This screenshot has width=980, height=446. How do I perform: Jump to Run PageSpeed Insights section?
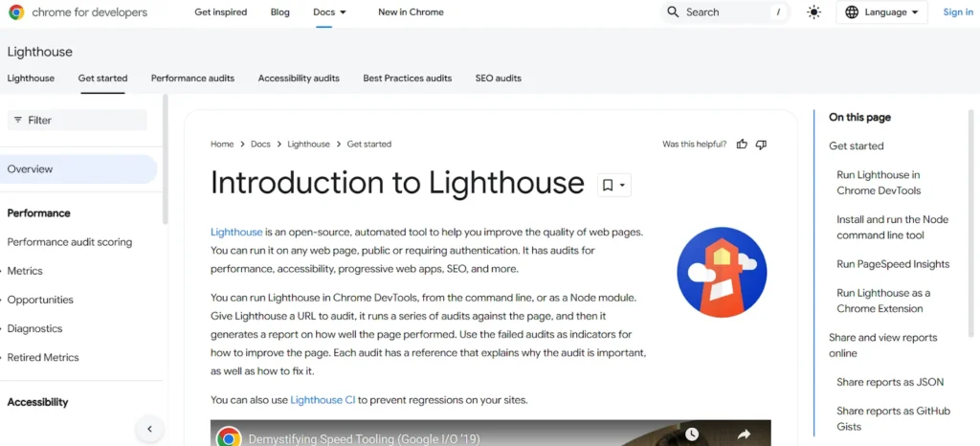click(893, 264)
